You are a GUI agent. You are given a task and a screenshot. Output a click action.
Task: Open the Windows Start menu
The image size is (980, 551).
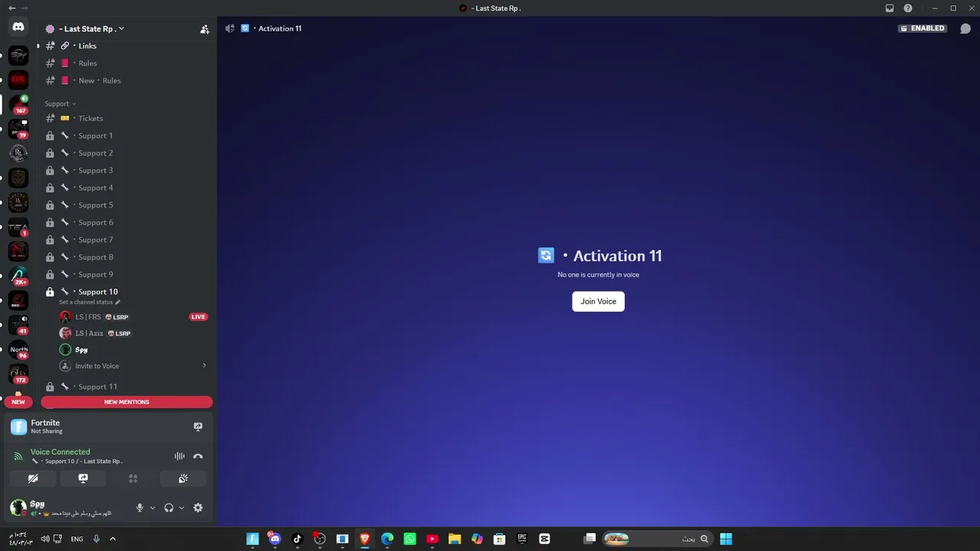click(726, 539)
